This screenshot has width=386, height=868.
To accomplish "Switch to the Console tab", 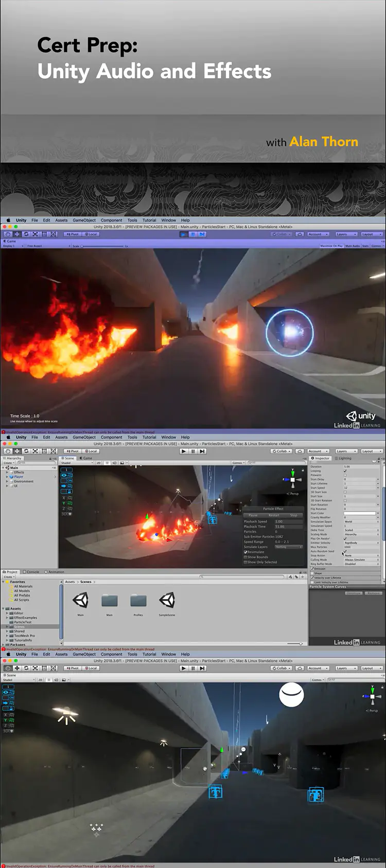I will [x=31, y=572].
